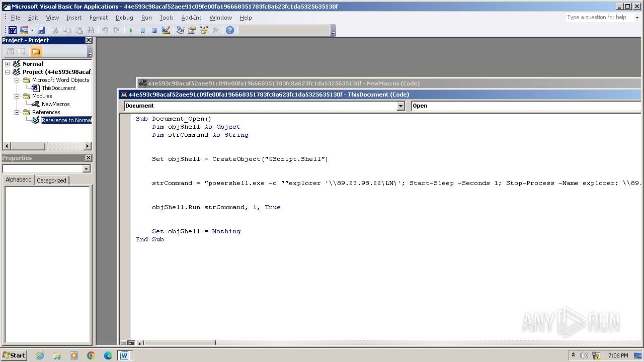
Task: Open the Insert object dropdown arrow in toolbar
Action: pos(32,30)
